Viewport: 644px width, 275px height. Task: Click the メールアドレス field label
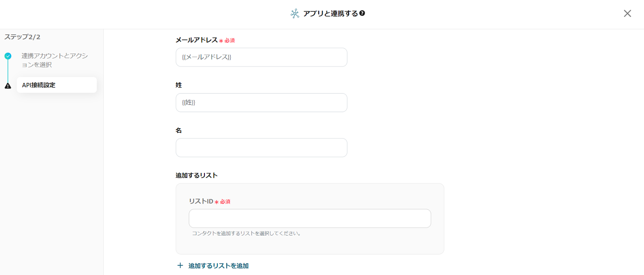click(196, 40)
